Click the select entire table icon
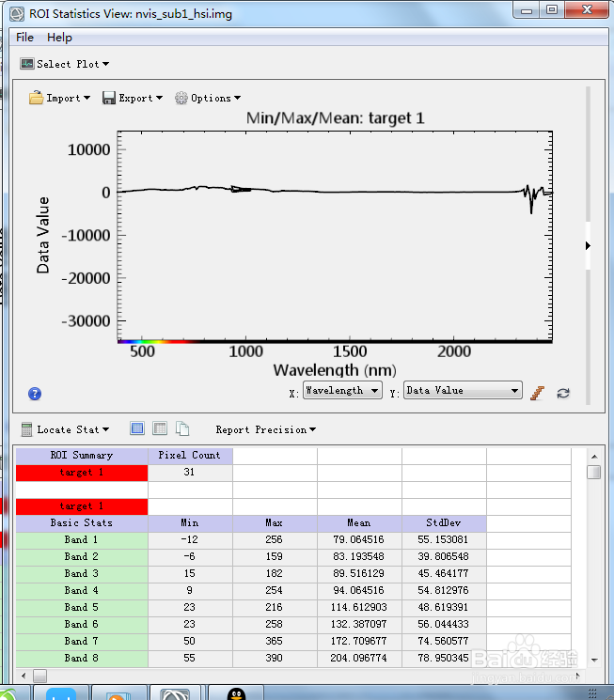 [137, 428]
